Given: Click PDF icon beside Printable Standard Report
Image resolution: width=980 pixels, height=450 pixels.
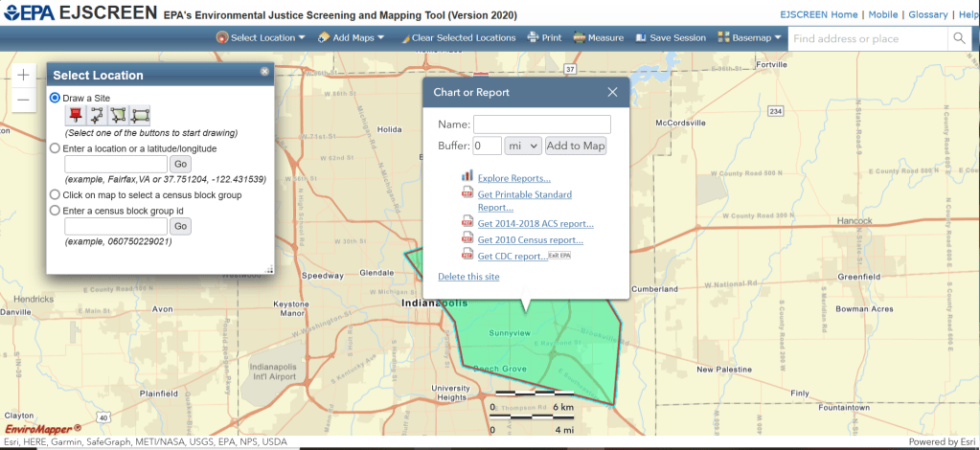Looking at the screenshot, I should point(467,193).
